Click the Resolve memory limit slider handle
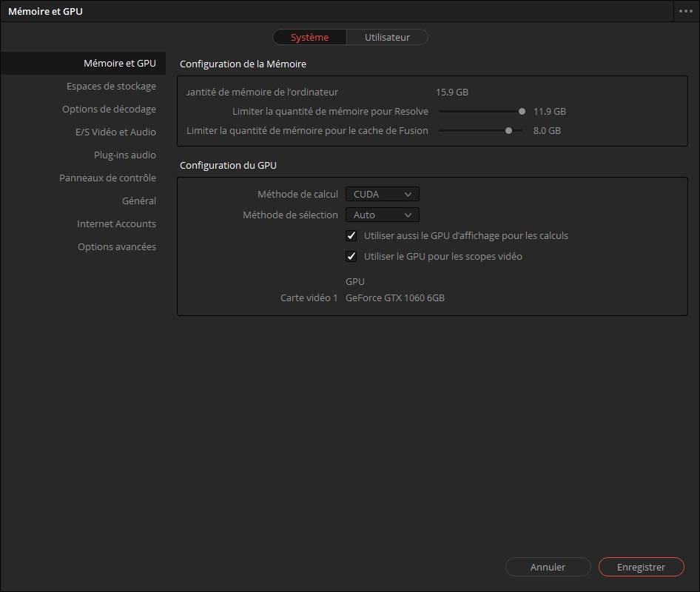700x592 pixels. [522, 112]
